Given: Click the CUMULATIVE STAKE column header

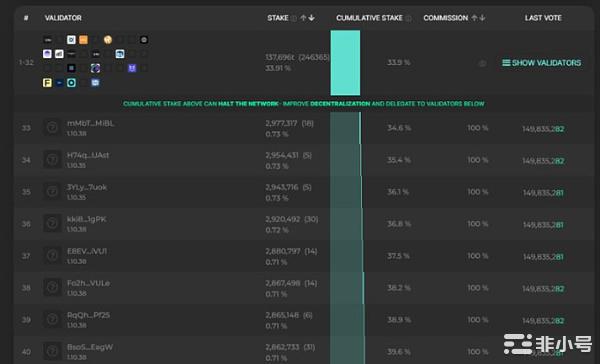Looking at the screenshot, I should pyautogui.click(x=369, y=18).
